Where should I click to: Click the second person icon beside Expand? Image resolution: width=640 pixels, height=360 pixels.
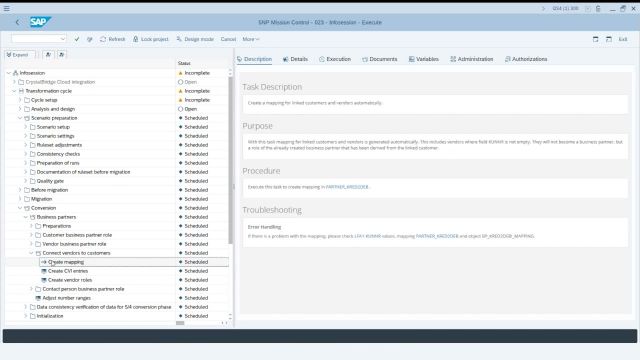(62, 55)
